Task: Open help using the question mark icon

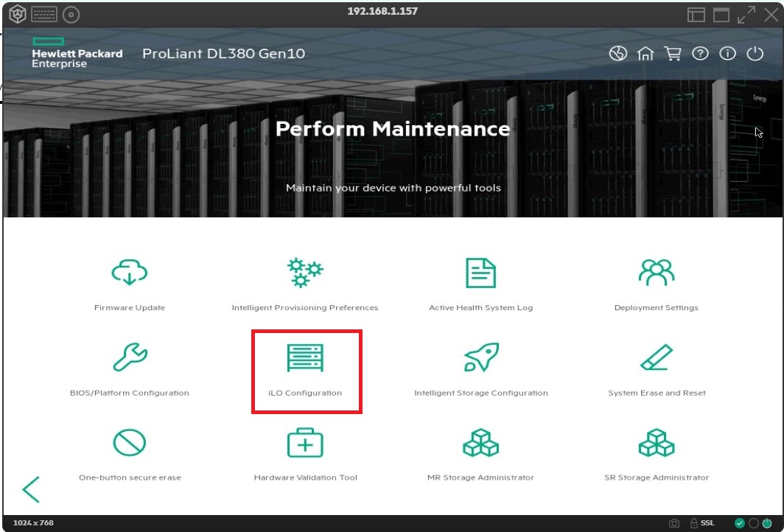Action: pyautogui.click(x=700, y=53)
